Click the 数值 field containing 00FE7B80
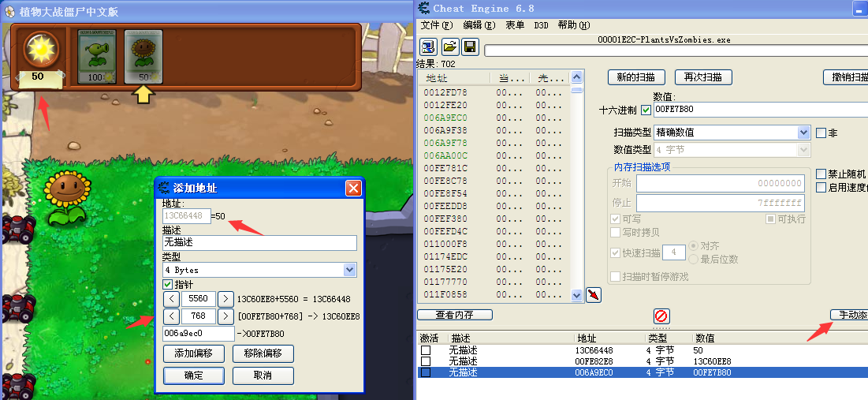868x400 pixels. click(x=761, y=110)
